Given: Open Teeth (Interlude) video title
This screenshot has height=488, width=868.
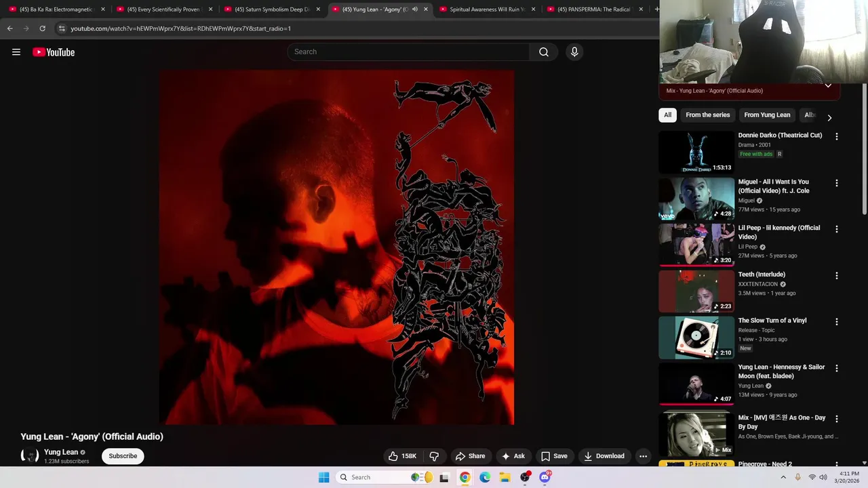Looking at the screenshot, I should click(x=762, y=274).
